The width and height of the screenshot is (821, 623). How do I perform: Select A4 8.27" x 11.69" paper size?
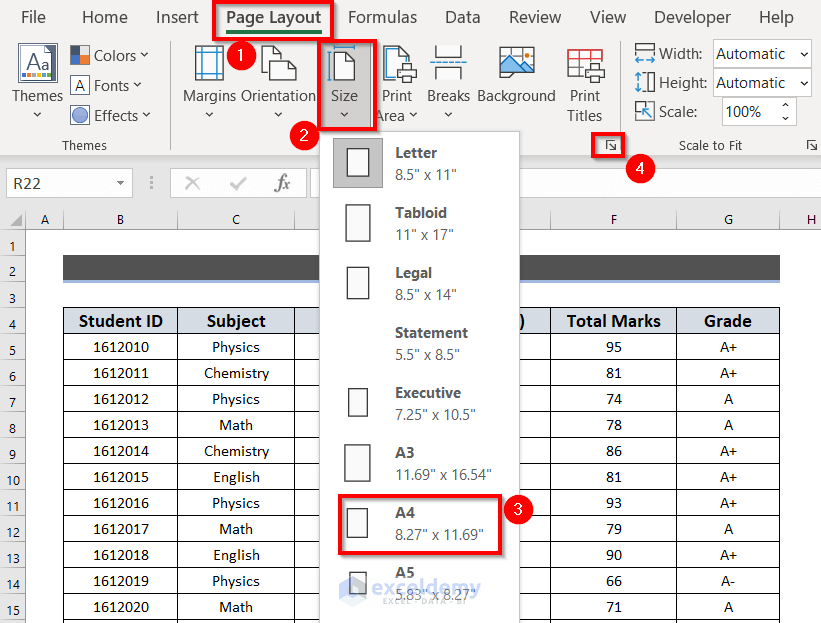419,524
